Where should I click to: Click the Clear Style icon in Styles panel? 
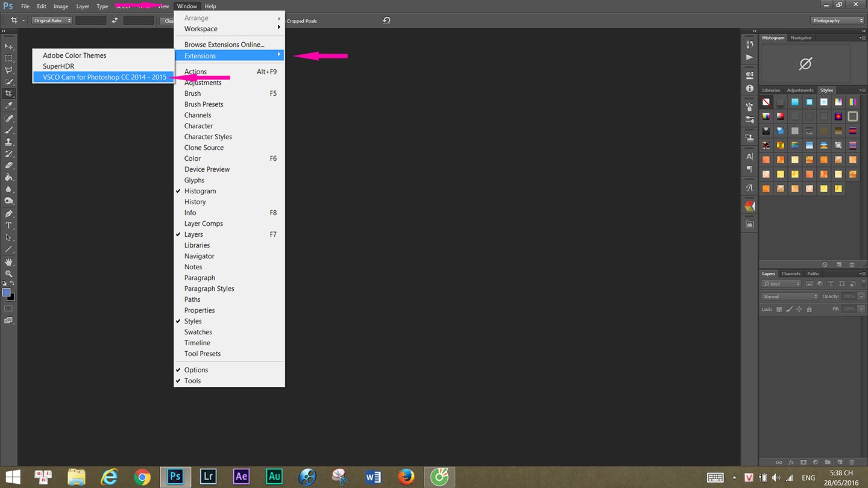pos(825,264)
